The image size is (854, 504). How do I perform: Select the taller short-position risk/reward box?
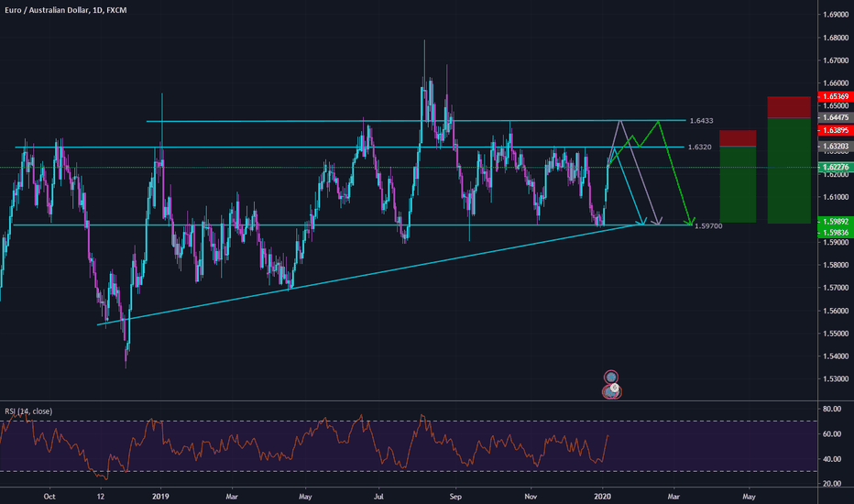tap(789, 160)
